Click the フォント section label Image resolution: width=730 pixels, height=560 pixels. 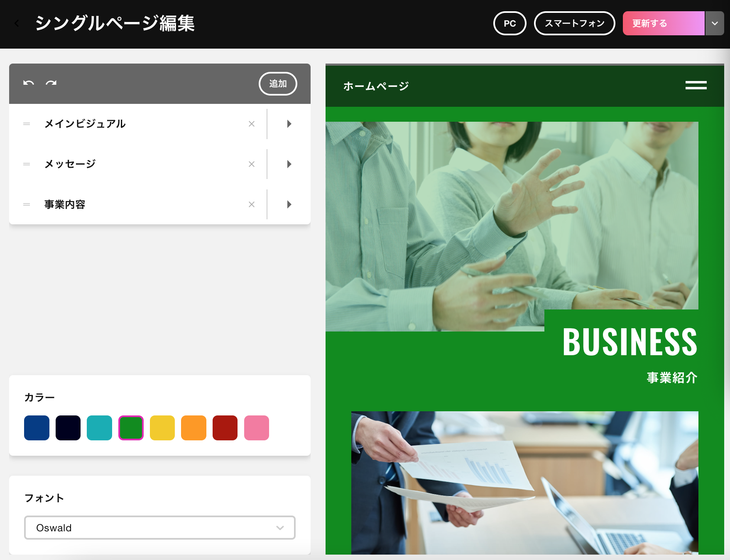pyautogui.click(x=44, y=498)
